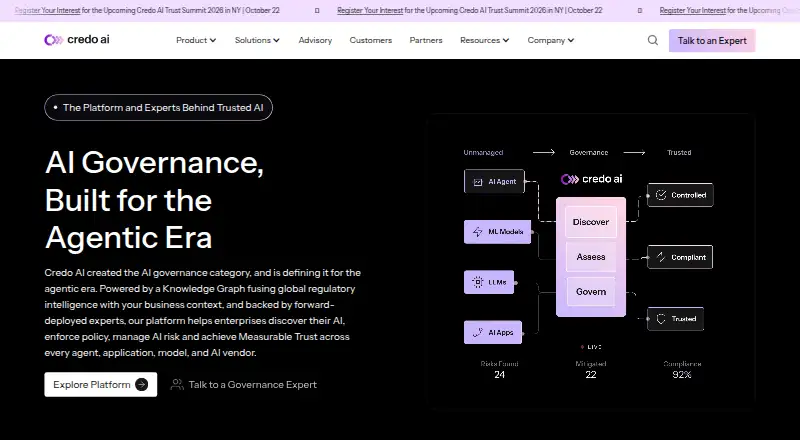
Task: Click the Risks Found value 24
Action: point(499,375)
